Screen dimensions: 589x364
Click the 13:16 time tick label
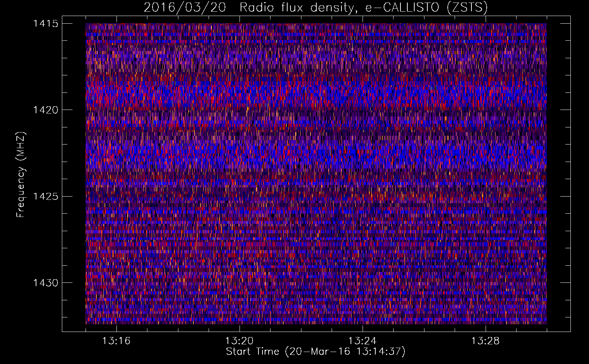pos(116,341)
